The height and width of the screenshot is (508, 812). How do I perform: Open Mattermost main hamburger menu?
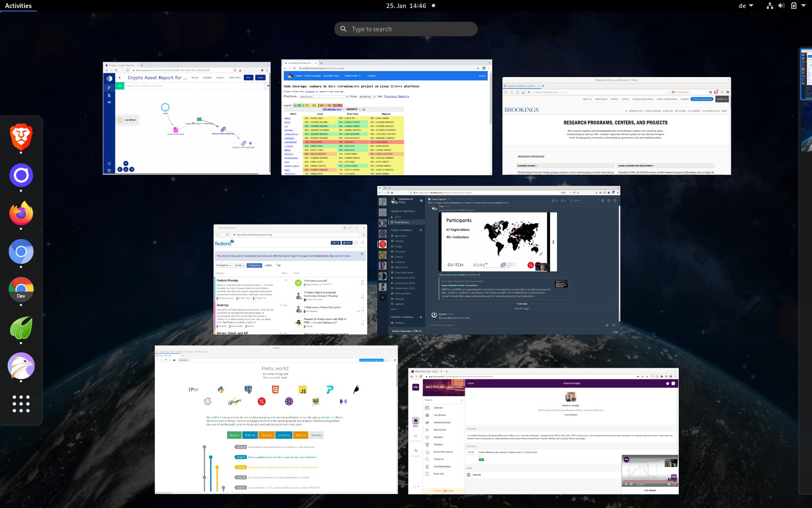(x=421, y=201)
